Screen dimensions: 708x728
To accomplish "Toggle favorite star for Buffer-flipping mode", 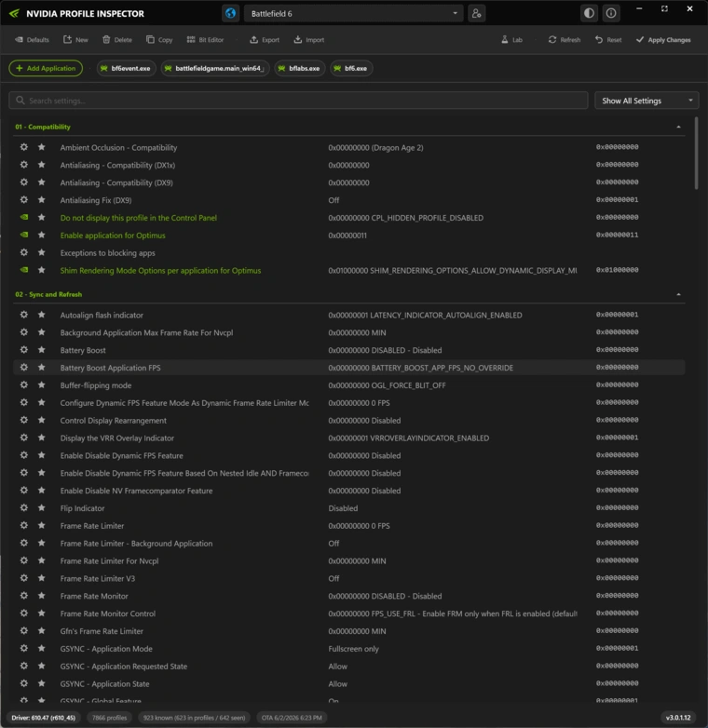I will [x=41, y=384].
